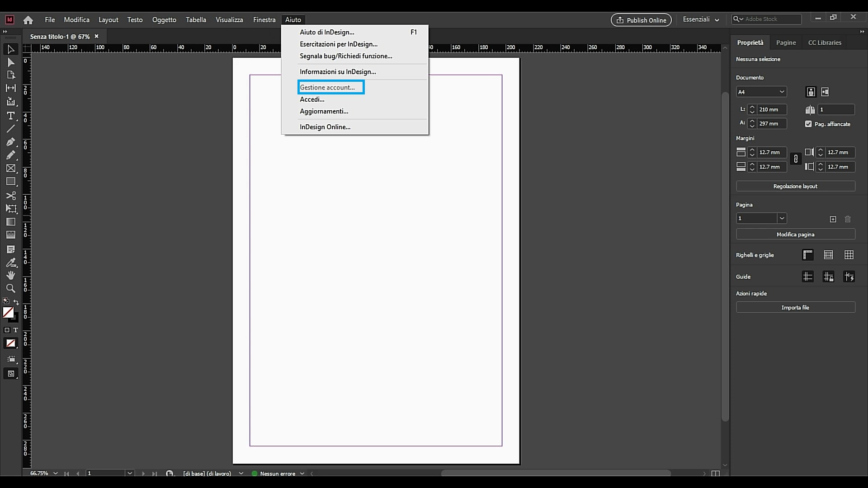The height and width of the screenshot is (488, 868).
Task: Toggle show guides icon
Action: (808, 277)
